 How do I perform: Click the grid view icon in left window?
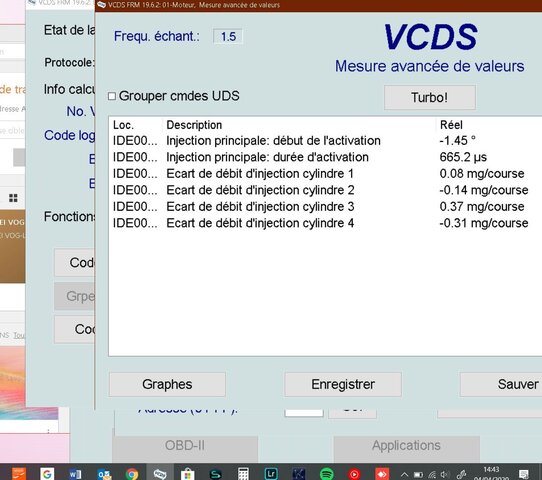pyautogui.click(x=13, y=198)
